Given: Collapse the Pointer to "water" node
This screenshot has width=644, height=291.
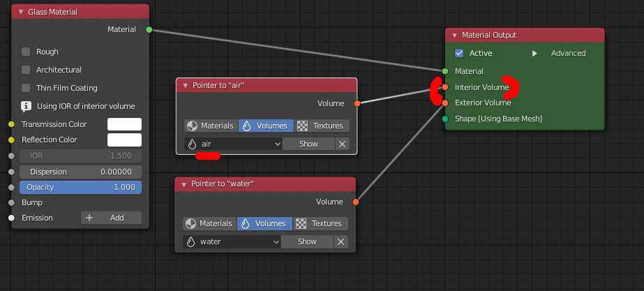Looking at the screenshot, I should pyautogui.click(x=184, y=184).
